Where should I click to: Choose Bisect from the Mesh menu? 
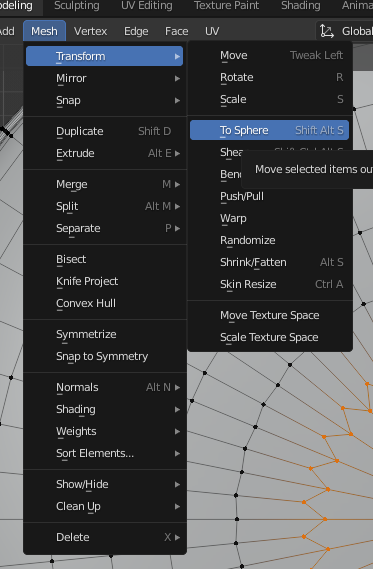pos(104,259)
